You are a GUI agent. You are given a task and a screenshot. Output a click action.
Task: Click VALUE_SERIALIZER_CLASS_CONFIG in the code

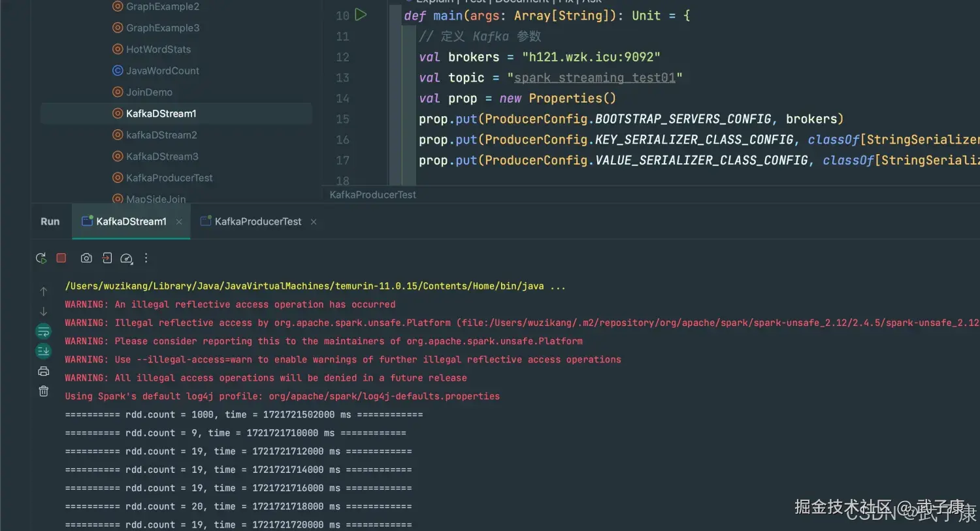[x=701, y=161]
